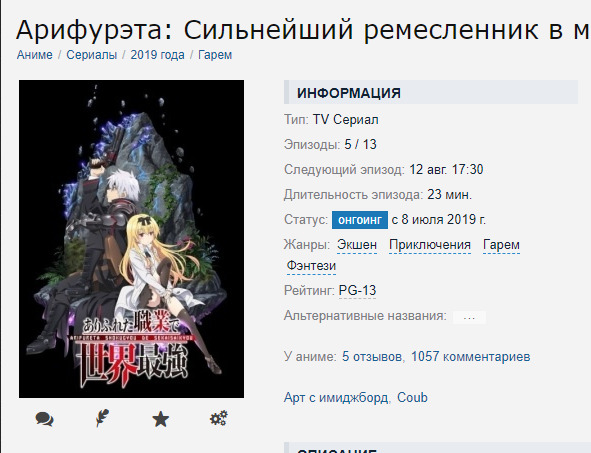Click the star favorites icon

(x=161, y=419)
